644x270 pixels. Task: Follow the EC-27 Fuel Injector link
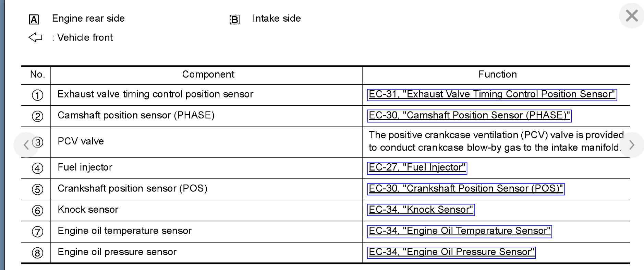click(x=417, y=168)
